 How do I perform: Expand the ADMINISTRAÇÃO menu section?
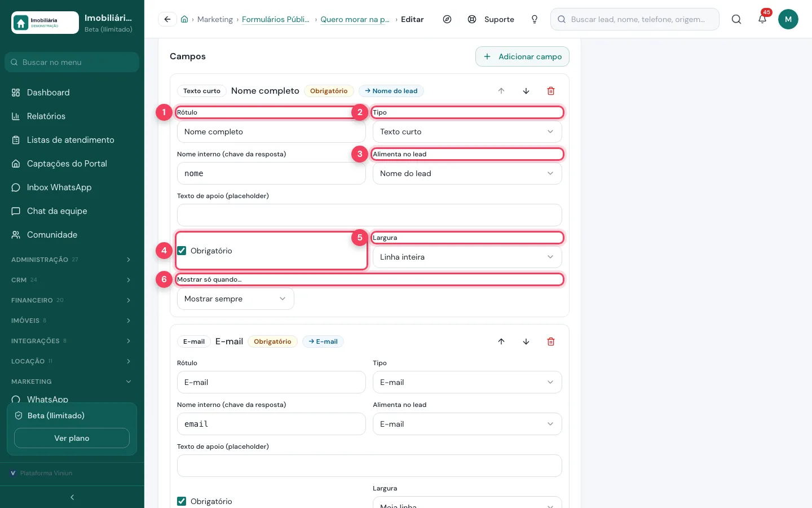coord(72,260)
